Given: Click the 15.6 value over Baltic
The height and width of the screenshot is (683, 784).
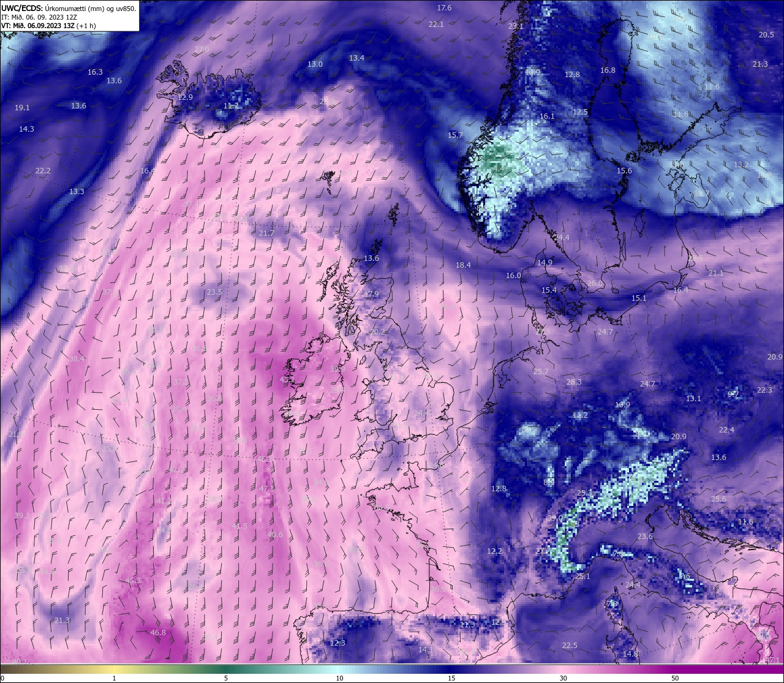Looking at the screenshot, I should pyautogui.click(x=624, y=171).
